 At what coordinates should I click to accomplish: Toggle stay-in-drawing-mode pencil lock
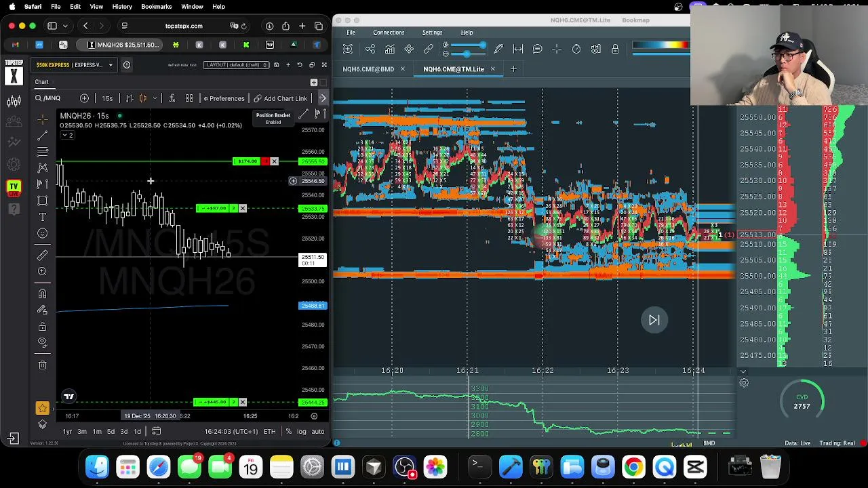tap(42, 310)
